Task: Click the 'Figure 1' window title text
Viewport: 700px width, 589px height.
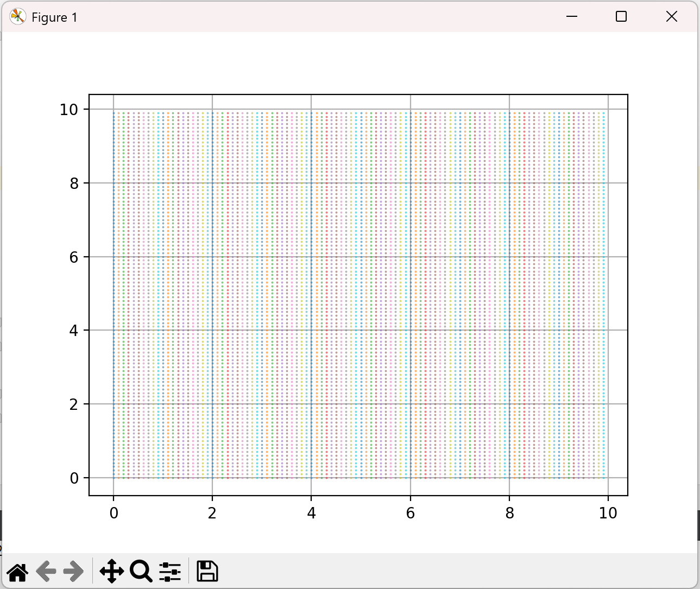Action: coord(54,17)
